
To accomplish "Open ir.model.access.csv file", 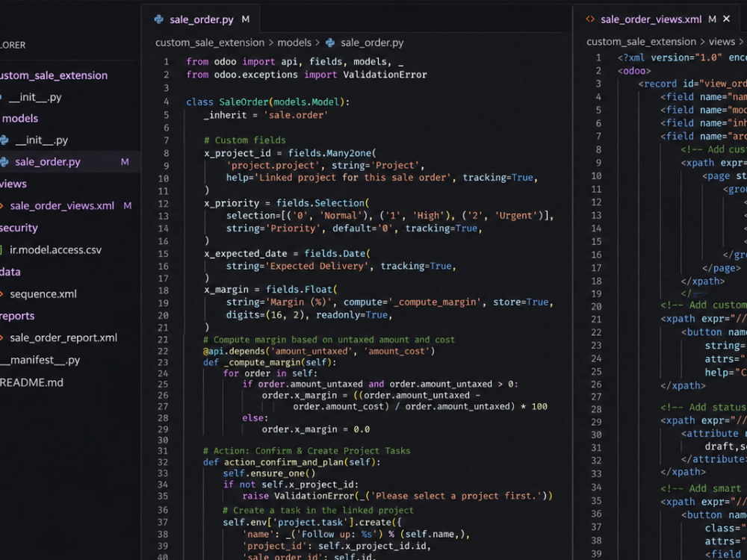I will (55, 249).
